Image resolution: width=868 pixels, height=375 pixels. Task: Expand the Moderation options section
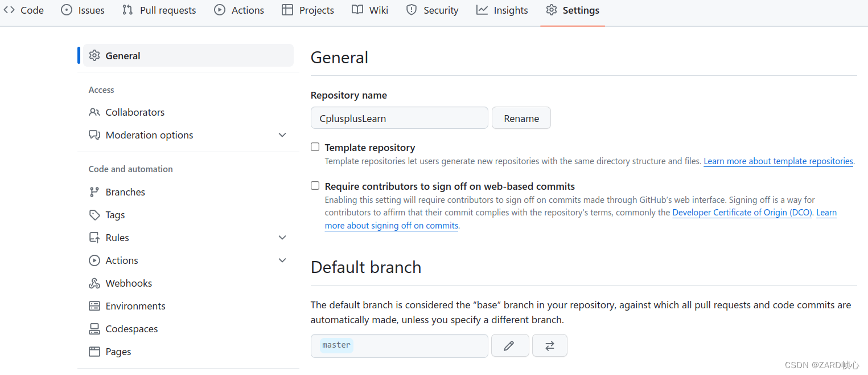(x=282, y=135)
